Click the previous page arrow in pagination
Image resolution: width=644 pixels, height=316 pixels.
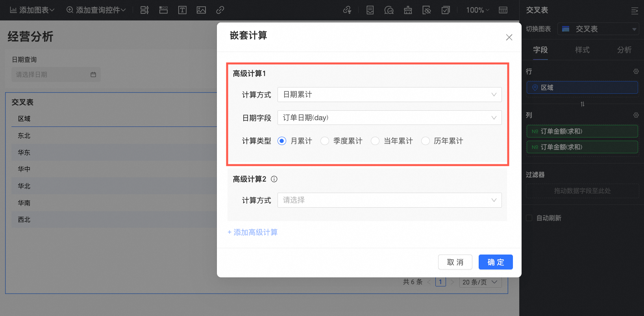click(x=429, y=282)
